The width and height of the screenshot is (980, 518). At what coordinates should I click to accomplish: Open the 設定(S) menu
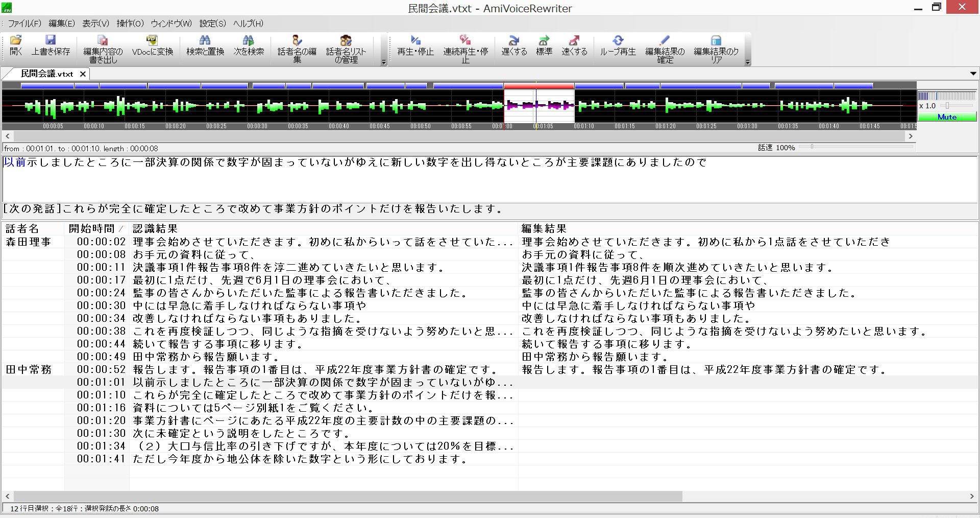pos(212,23)
